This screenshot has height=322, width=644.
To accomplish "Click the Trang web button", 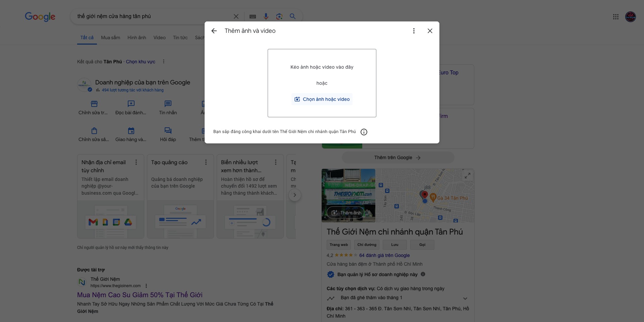I will click(x=339, y=245).
